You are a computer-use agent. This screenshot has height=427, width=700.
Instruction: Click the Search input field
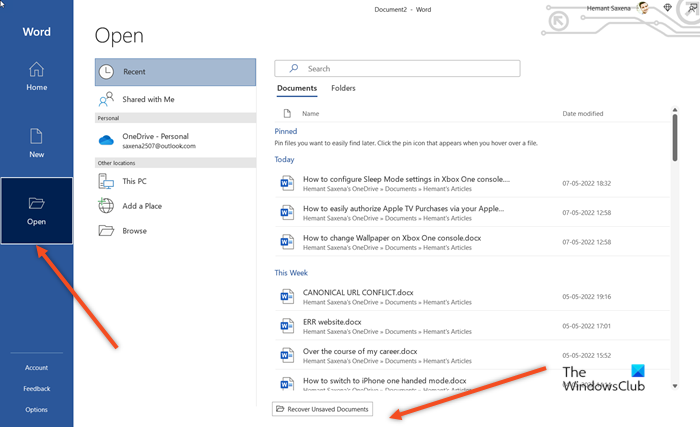(397, 69)
